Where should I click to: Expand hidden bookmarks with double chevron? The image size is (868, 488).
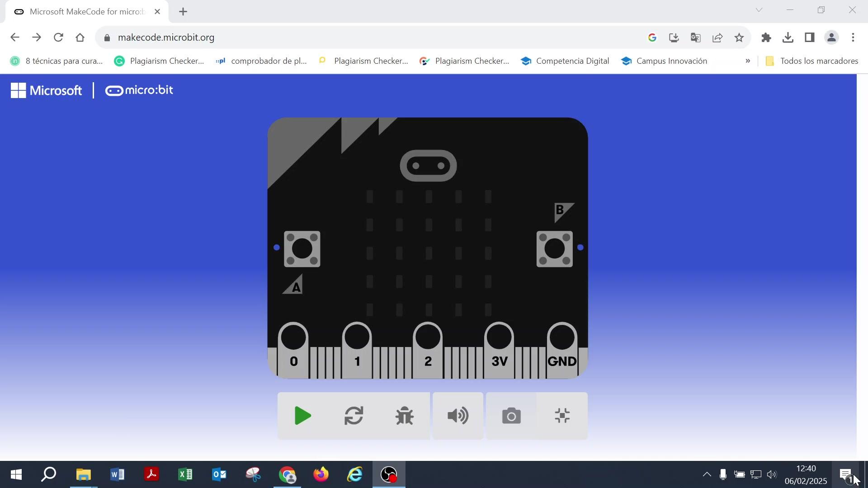tap(748, 61)
